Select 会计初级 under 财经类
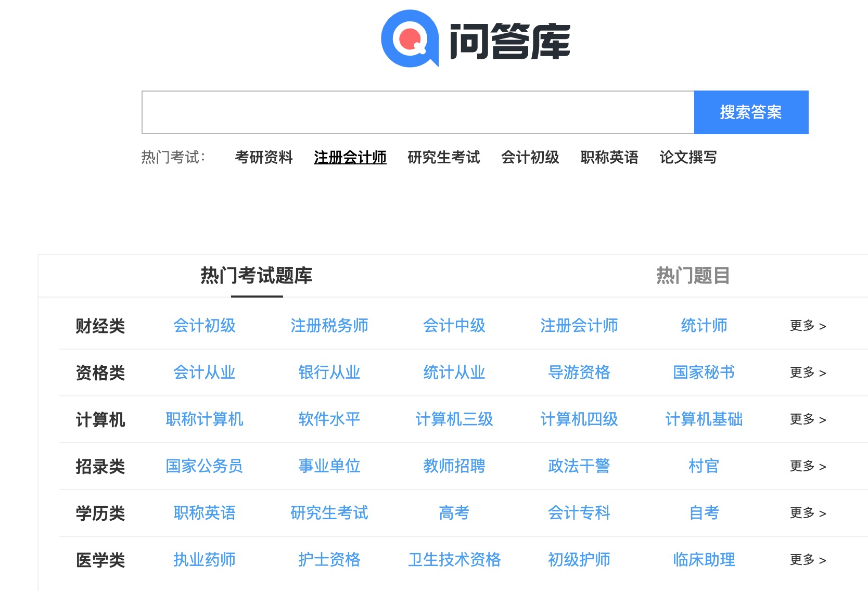Screen dimensions: 868x591 204,326
